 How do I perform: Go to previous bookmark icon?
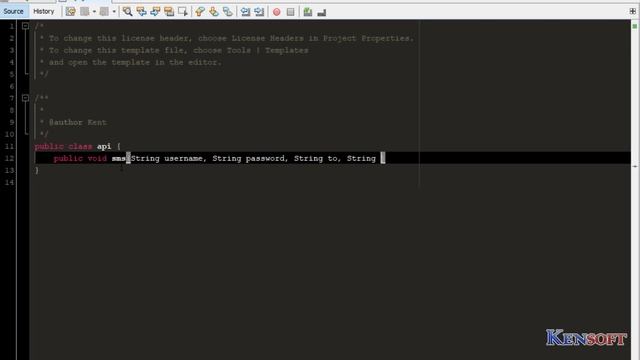(x=200, y=12)
